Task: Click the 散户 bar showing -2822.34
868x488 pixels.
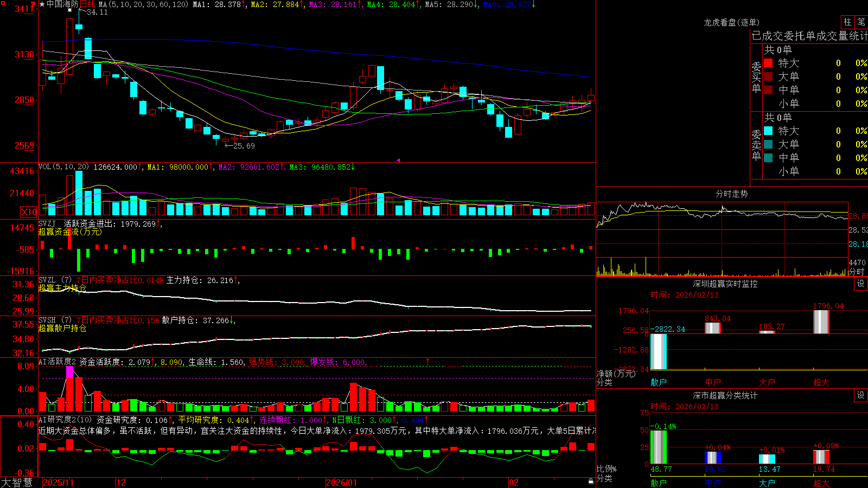Action: [x=659, y=351]
